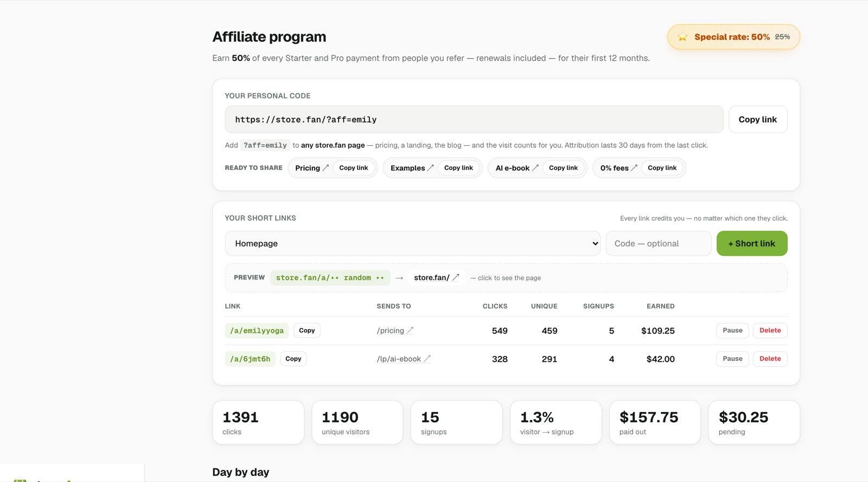The image size is (868, 482).
Task: Expand the Homepage destination dropdown
Action: pos(413,243)
